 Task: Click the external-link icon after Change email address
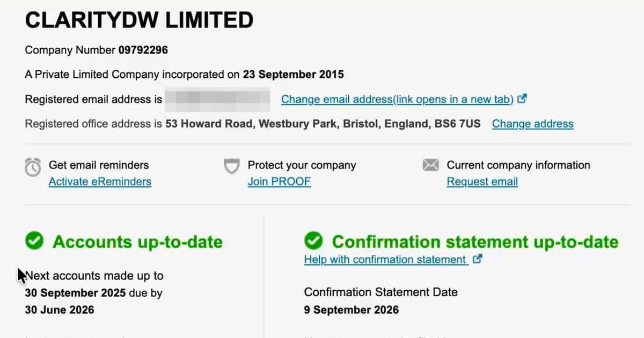coord(521,99)
